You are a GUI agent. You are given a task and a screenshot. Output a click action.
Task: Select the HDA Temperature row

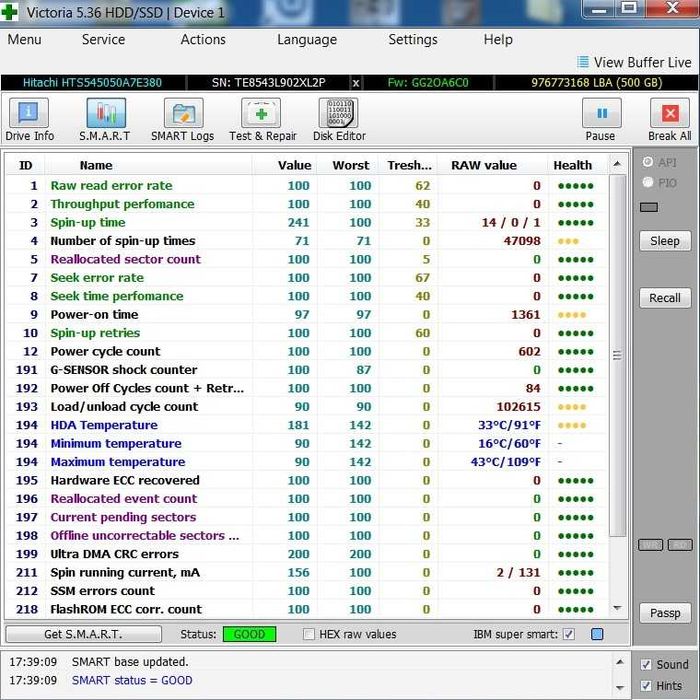coord(306,425)
